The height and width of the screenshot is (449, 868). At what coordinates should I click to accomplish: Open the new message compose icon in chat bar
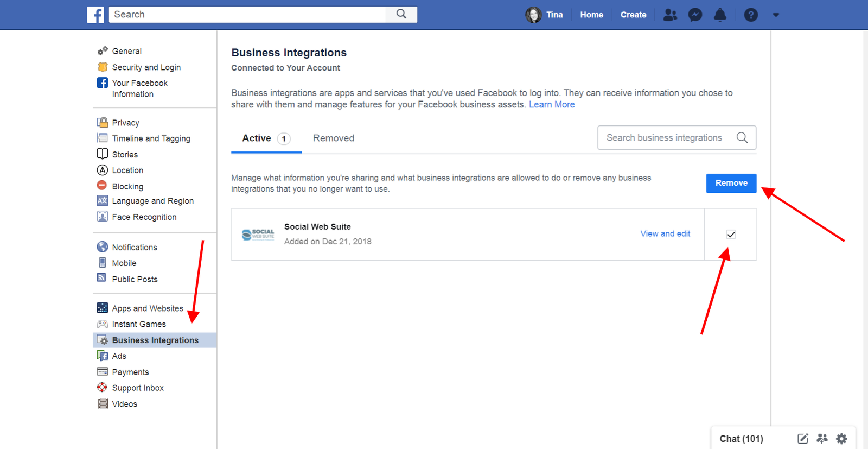[x=803, y=439]
